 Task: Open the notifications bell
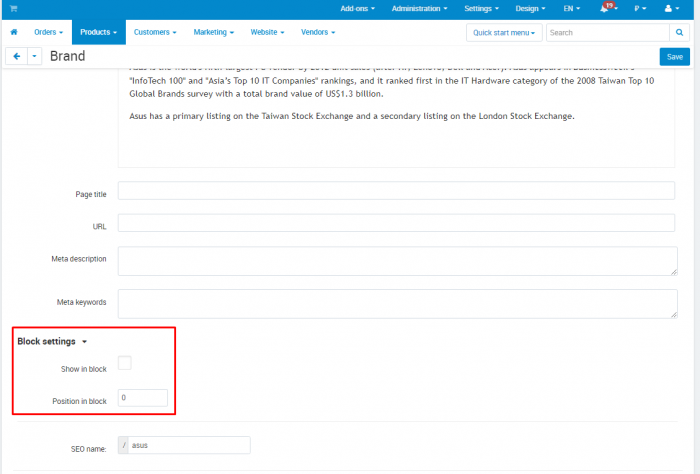pos(607,8)
